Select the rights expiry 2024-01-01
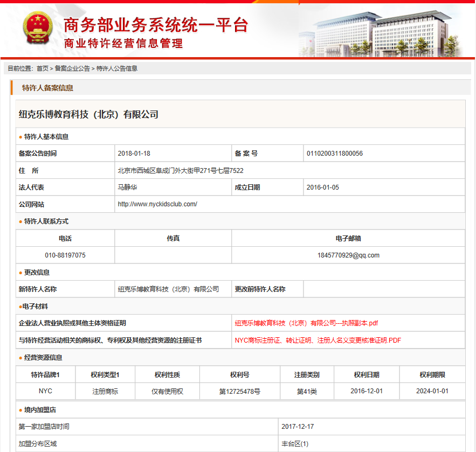476x452 pixels. tap(432, 391)
